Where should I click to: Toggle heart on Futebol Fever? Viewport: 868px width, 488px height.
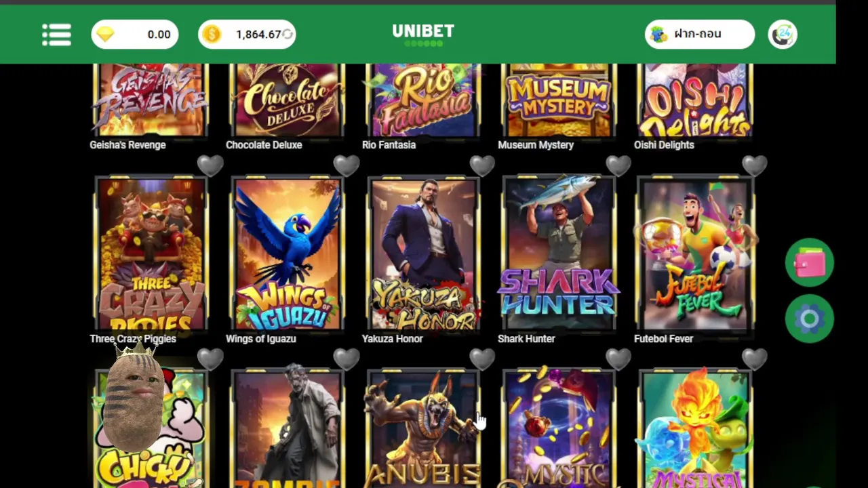coord(754,165)
